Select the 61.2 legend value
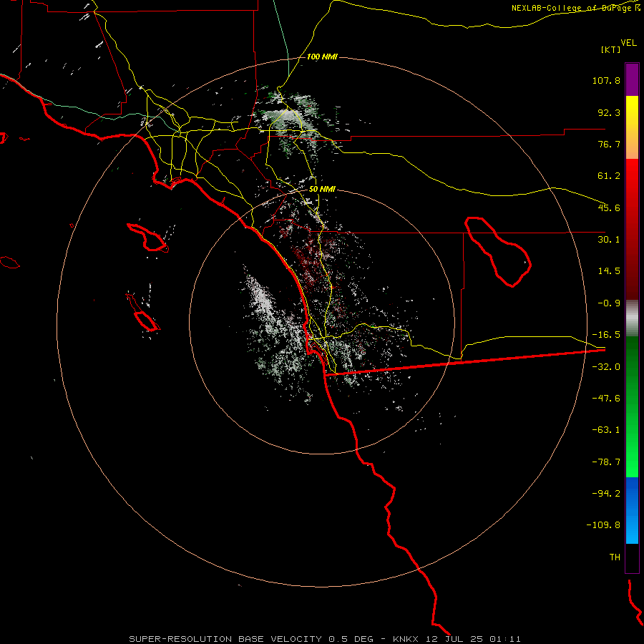The image size is (644, 644). [609, 176]
